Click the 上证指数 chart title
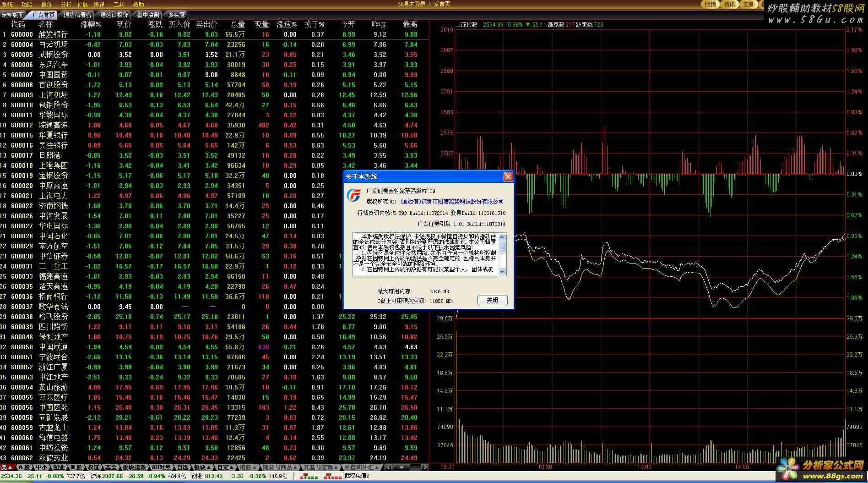The image size is (868, 483). (x=466, y=25)
